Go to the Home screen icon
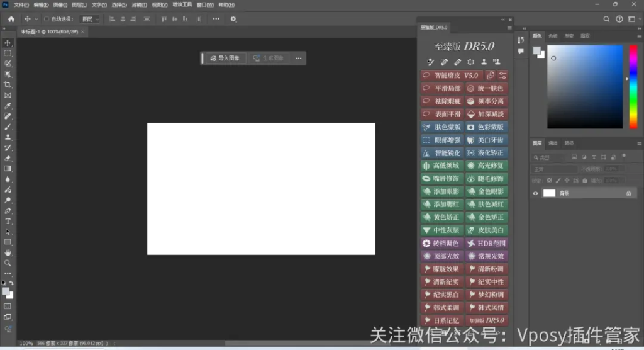Viewport: 644px width, 350px height. [x=11, y=19]
